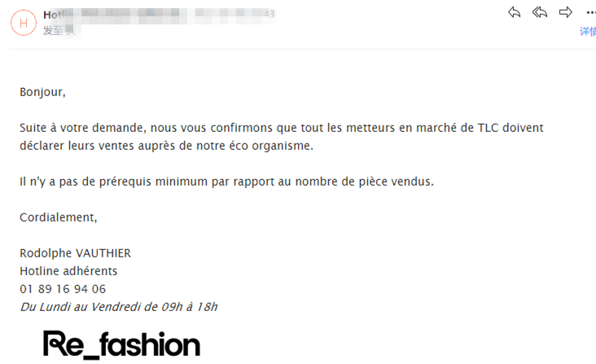Click the reply arrow icon
The image size is (596, 364).
514,12
